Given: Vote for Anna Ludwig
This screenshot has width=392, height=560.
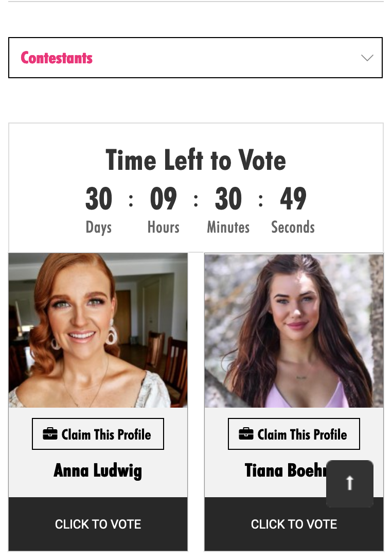Looking at the screenshot, I should click(98, 524).
